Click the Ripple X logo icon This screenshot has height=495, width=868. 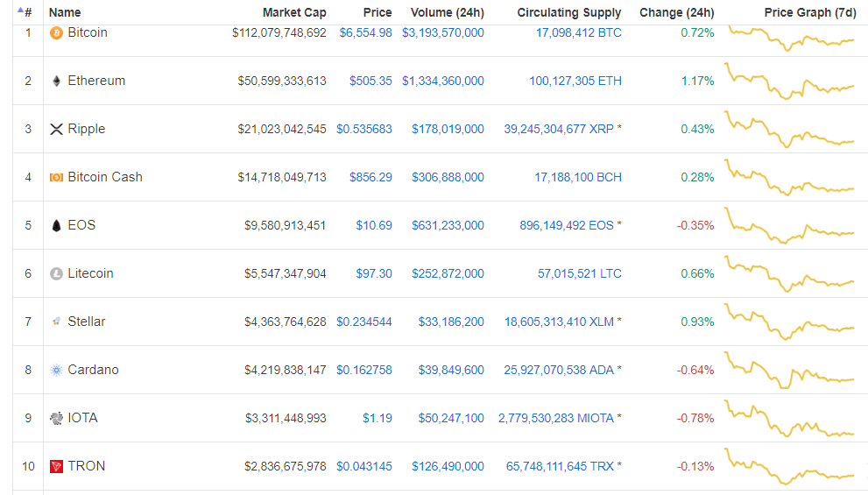pos(56,130)
